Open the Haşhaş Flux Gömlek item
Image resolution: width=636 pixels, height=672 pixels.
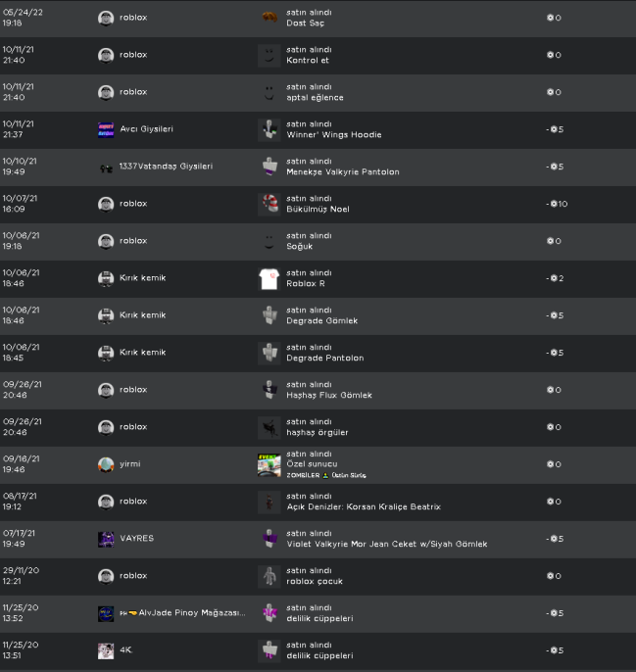point(328,396)
